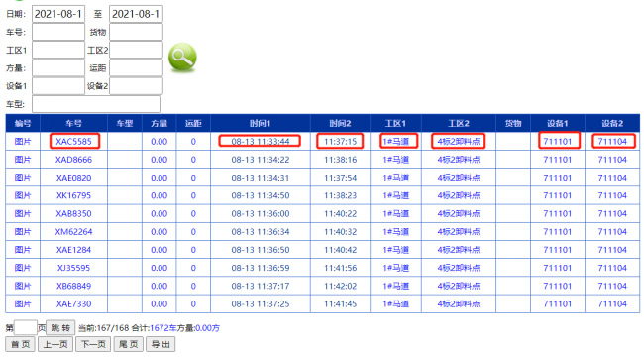Click the 方量 column header
644x361 pixels.
pyautogui.click(x=159, y=123)
